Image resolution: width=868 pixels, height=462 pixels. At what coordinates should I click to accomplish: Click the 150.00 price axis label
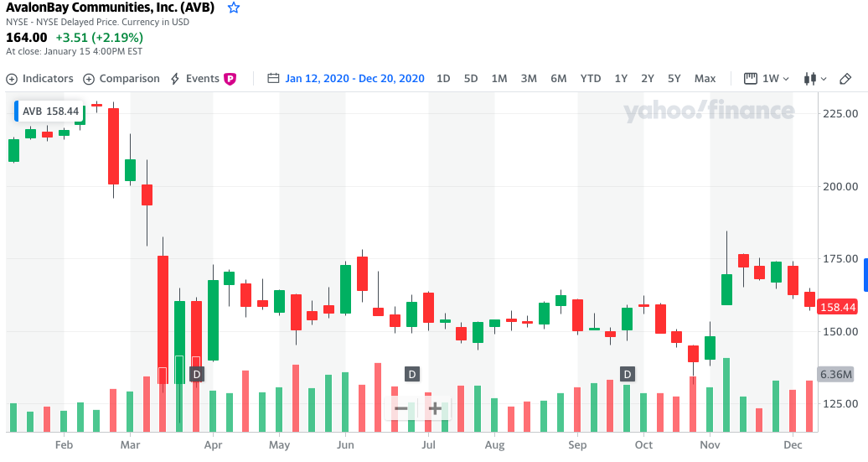(x=840, y=331)
